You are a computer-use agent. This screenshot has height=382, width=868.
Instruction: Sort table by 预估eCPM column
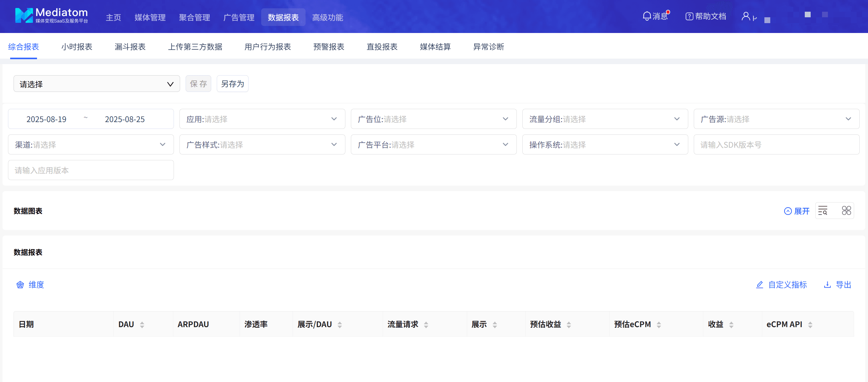(x=659, y=324)
